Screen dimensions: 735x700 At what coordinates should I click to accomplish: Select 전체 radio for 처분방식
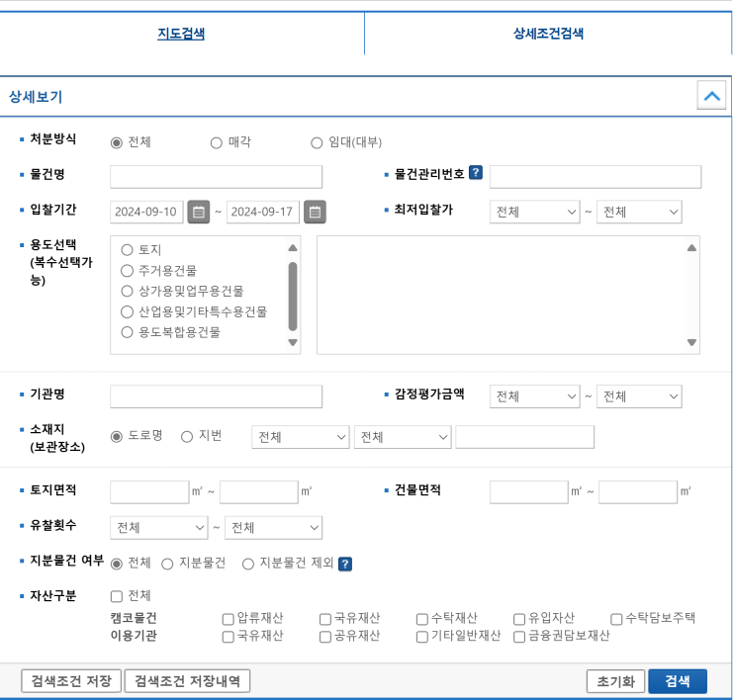point(117,142)
